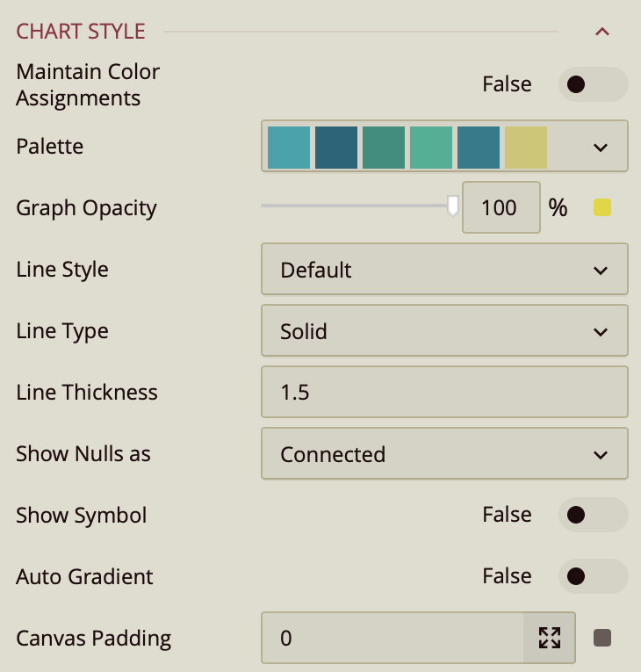This screenshot has height=672, width=641.
Task: Click yellow indicator square beside Graph Opacity
Action: (x=602, y=208)
